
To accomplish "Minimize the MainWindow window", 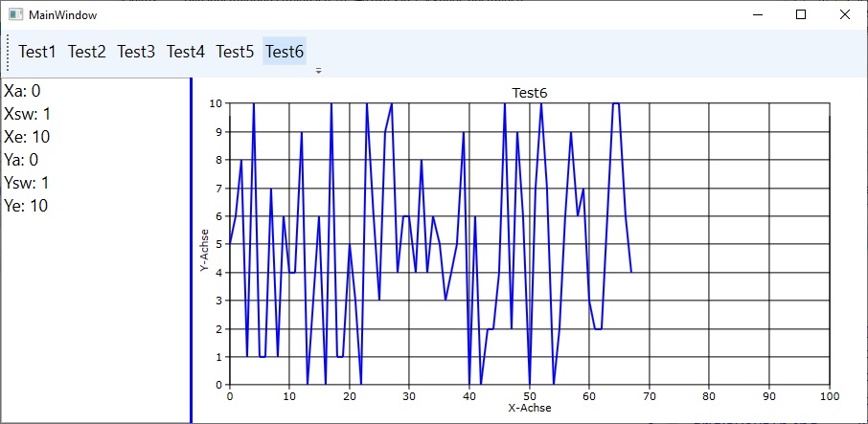I will (757, 15).
